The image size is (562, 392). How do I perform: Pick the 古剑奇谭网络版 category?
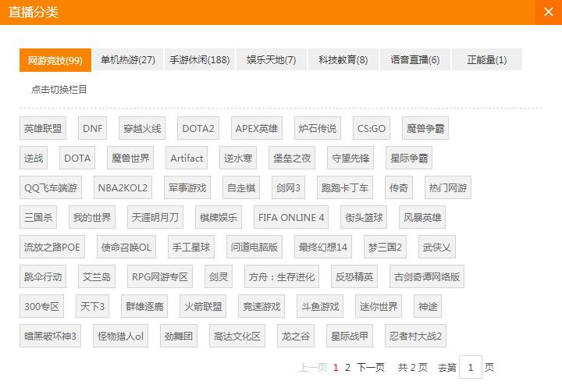[427, 276]
